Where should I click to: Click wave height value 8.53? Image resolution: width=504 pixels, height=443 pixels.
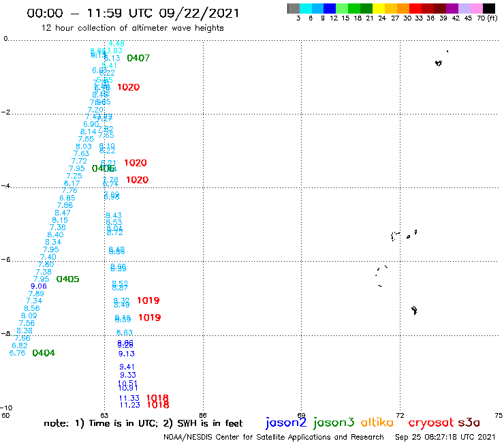click(x=114, y=222)
